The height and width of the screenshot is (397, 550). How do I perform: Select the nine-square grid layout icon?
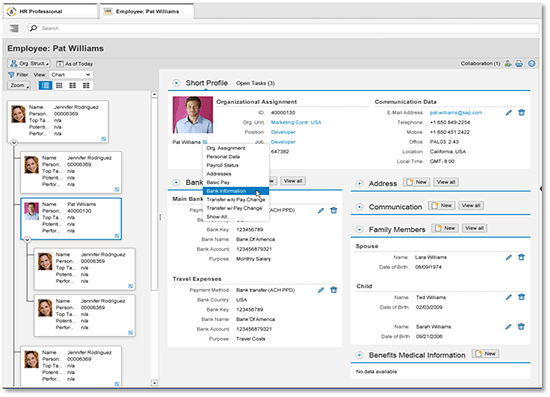tap(59, 85)
